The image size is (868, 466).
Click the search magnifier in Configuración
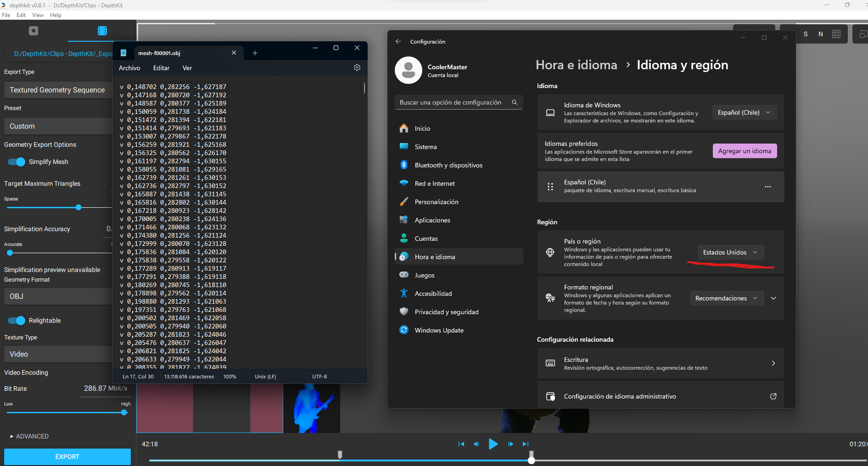(515, 102)
